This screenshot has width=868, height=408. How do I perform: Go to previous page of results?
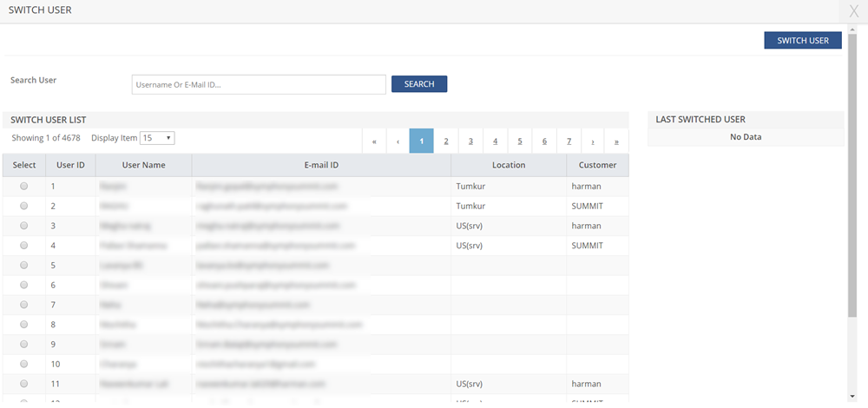(398, 141)
